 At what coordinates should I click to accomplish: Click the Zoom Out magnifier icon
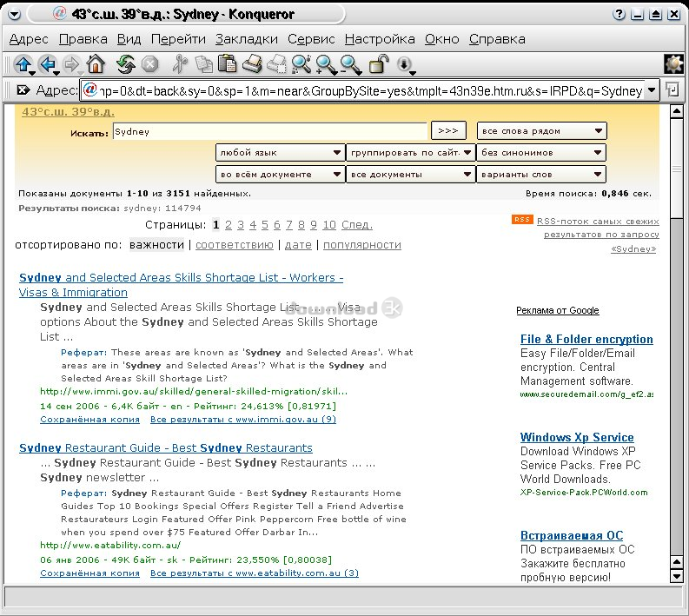pos(350,64)
